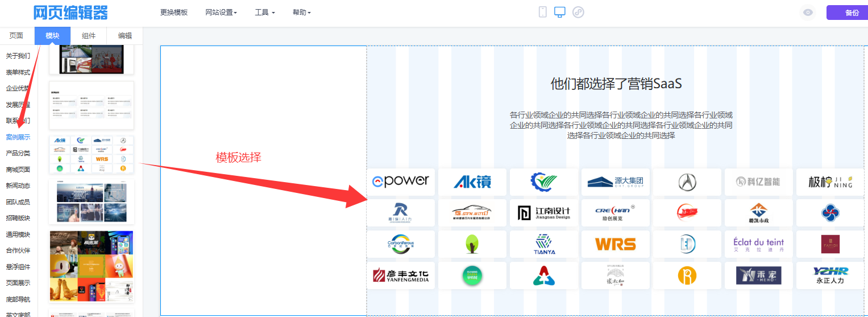Choose the colorful cartoon collage template thumbnail
The width and height of the screenshot is (868, 317).
(x=92, y=266)
